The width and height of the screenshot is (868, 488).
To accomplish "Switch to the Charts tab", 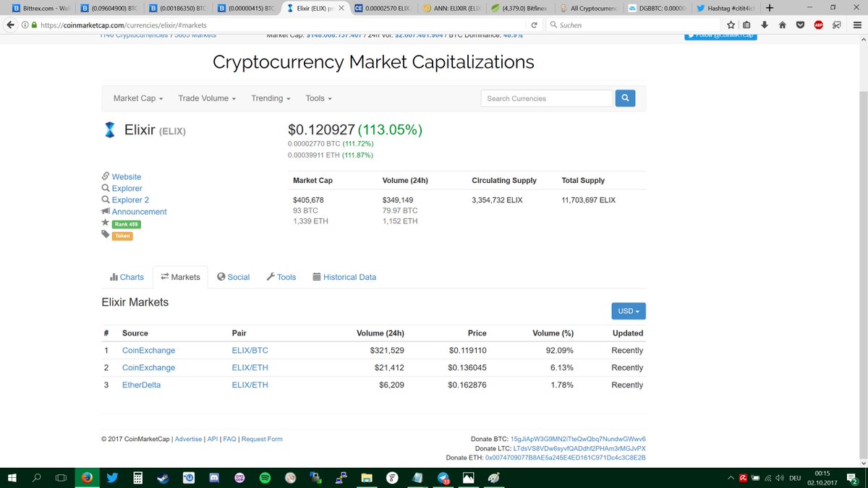I will 127,277.
